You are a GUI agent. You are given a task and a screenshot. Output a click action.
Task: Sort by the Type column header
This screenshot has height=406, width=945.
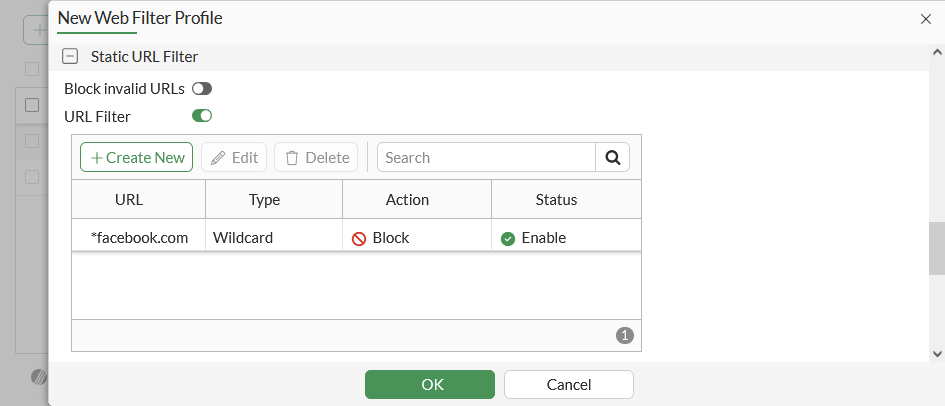264,199
